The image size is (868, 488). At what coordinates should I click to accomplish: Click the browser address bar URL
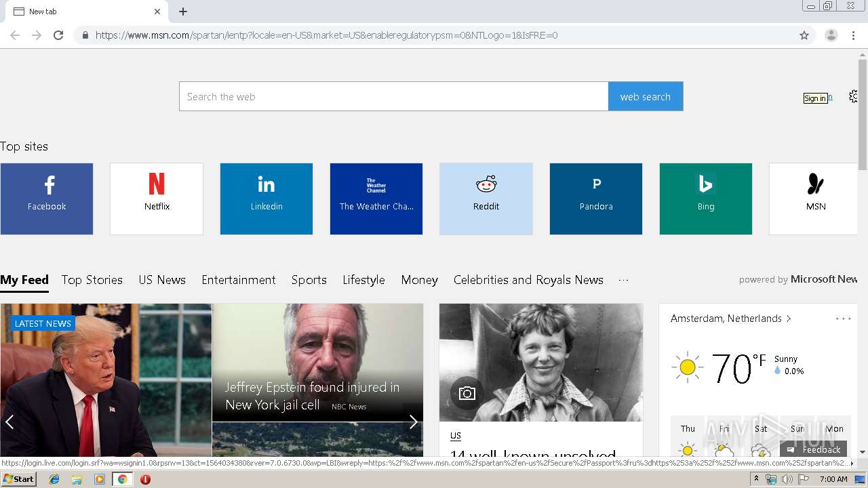click(x=326, y=35)
